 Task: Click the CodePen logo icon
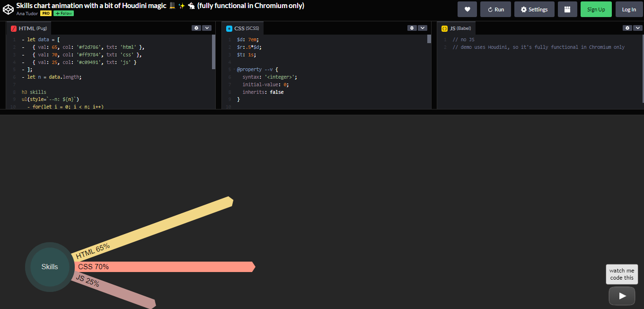pyautogui.click(x=8, y=9)
